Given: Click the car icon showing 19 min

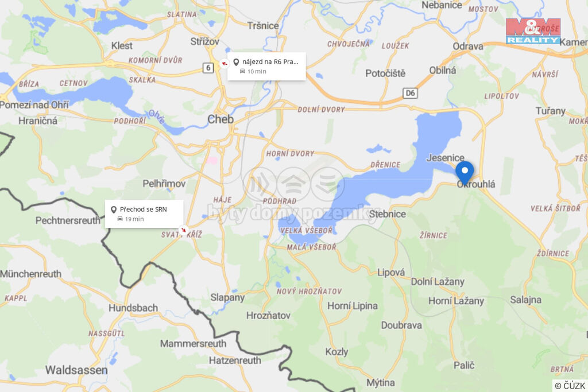Looking at the screenshot, I should (120, 219).
